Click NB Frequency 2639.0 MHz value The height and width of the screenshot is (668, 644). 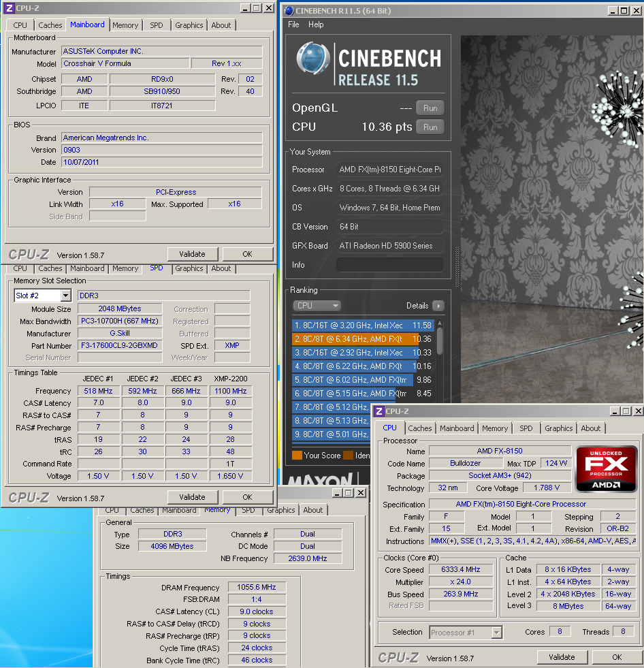pyautogui.click(x=308, y=558)
